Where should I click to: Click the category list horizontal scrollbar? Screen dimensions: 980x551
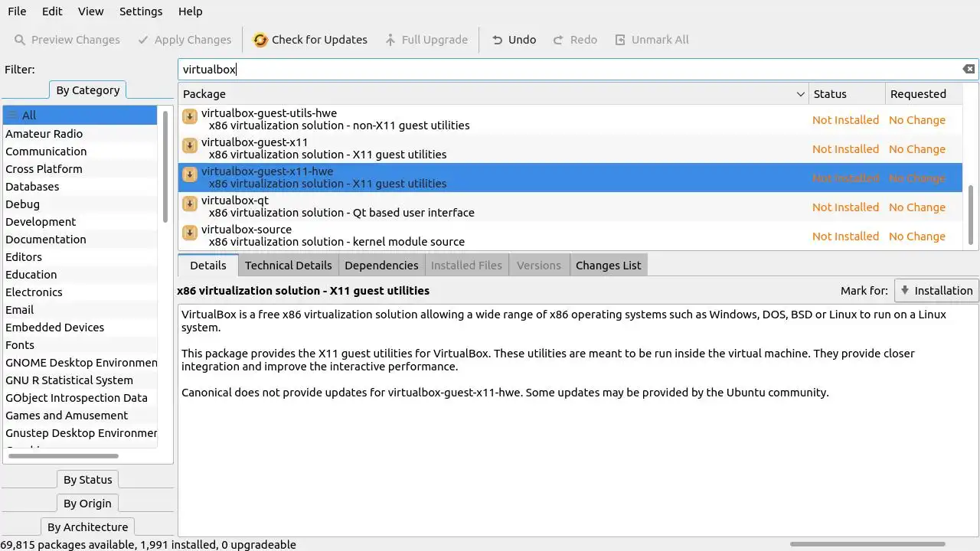tap(63, 456)
